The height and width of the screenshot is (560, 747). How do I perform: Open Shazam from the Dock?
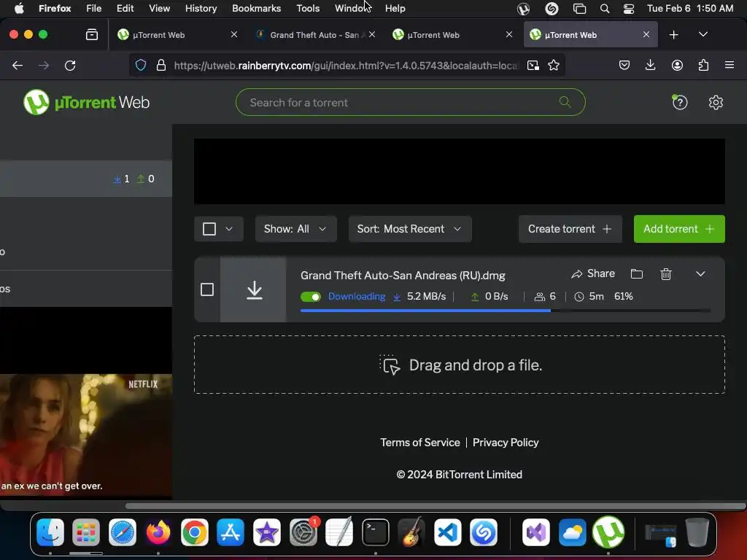(484, 532)
